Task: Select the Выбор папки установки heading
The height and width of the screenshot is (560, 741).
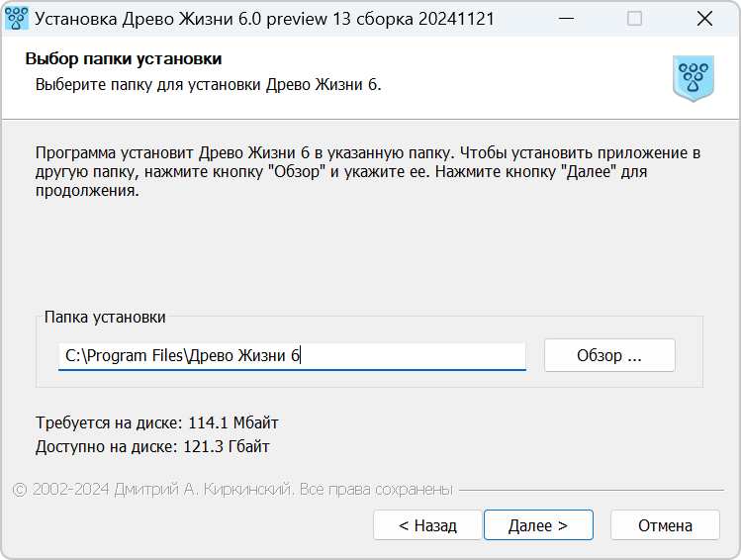Action: pyautogui.click(x=124, y=59)
